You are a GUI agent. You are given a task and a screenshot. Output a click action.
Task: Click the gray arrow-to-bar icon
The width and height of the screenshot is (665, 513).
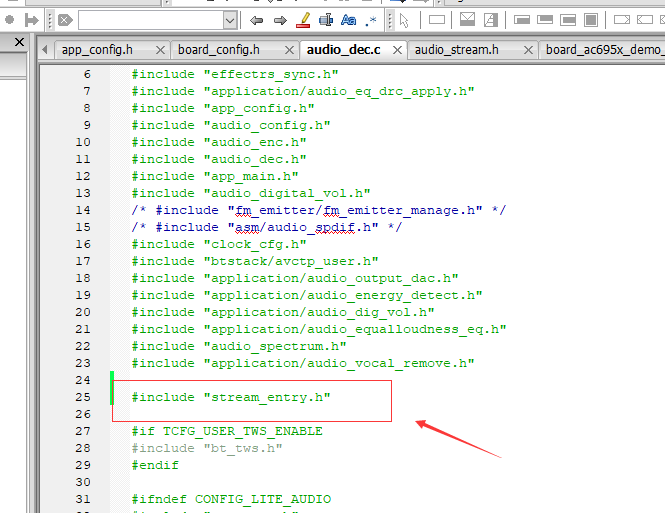(31, 20)
